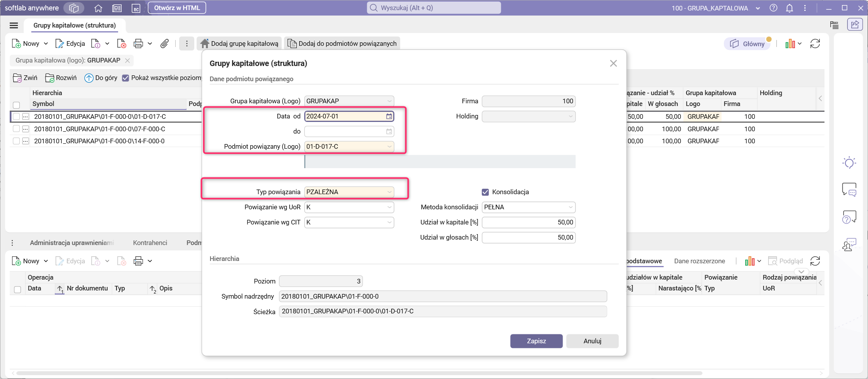Click Otwórz w HTML button
Viewport: 868px width, 379px height.
(x=177, y=8)
